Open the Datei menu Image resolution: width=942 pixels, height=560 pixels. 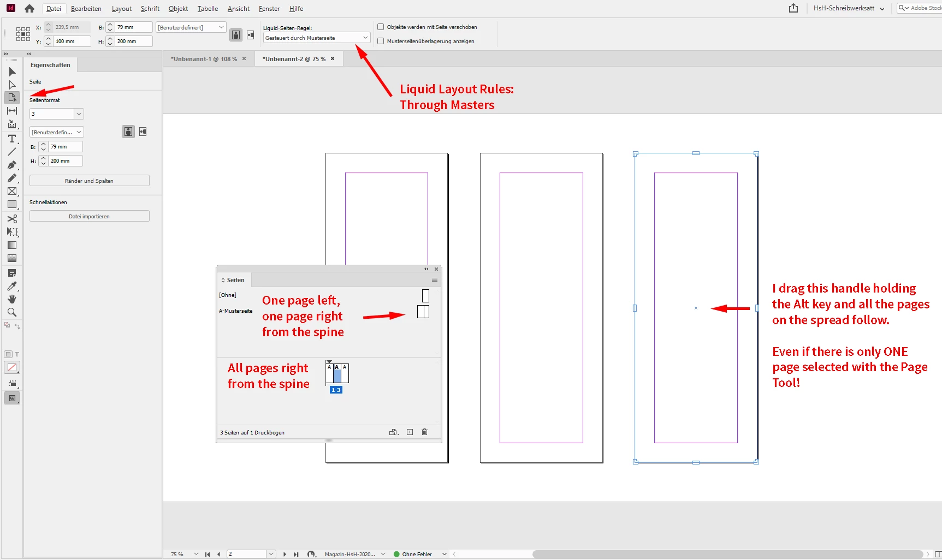click(x=54, y=9)
